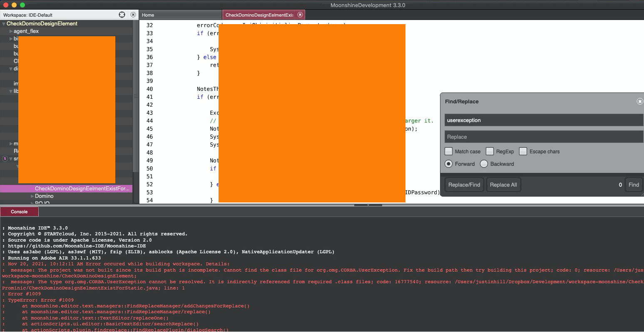Click the Replace text field
The image size is (644, 332).
tap(544, 137)
